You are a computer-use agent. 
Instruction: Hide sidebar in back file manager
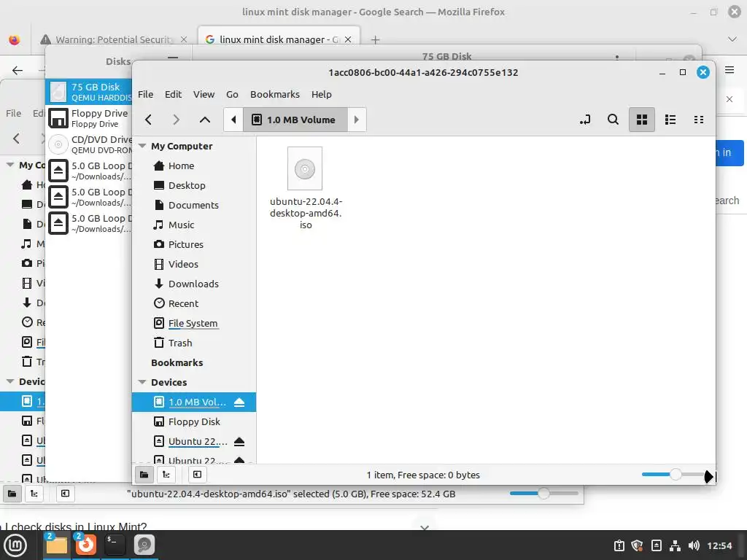click(x=65, y=494)
